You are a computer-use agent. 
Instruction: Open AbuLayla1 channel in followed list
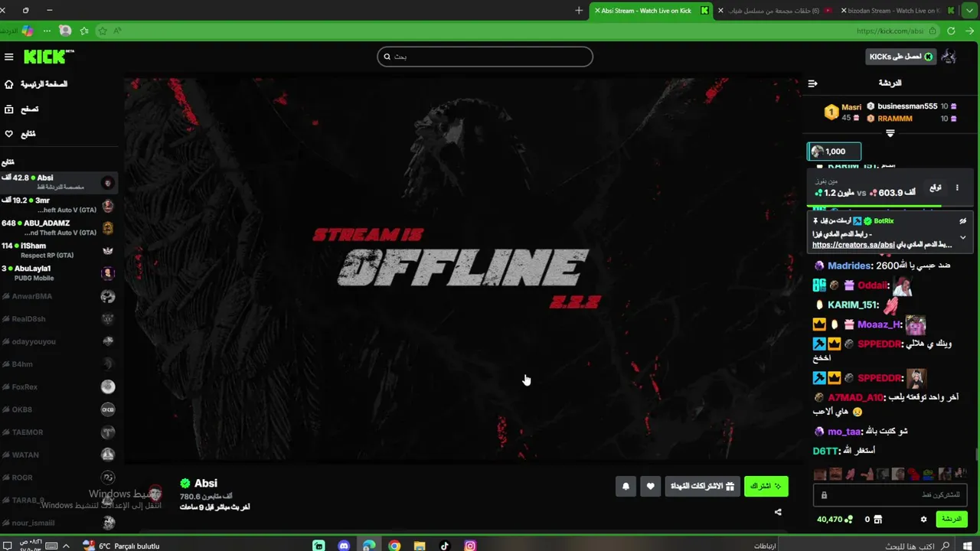pyautogui.click(x=59, y=272)
